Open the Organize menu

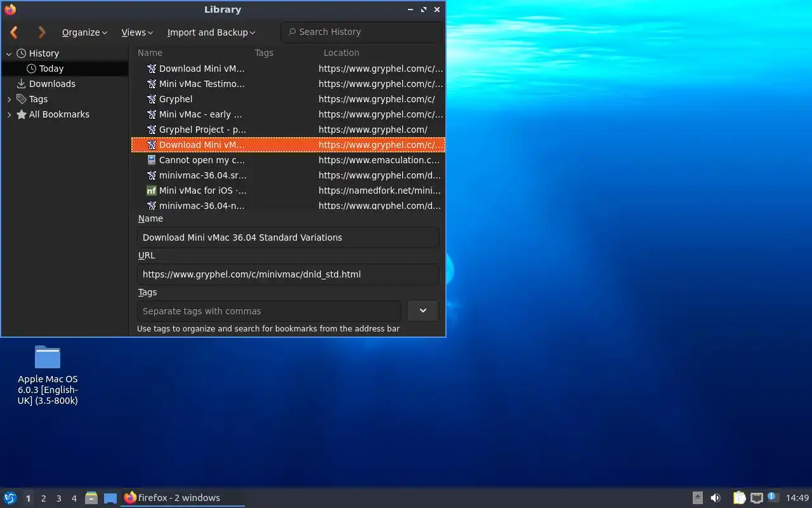pos(84,32)
